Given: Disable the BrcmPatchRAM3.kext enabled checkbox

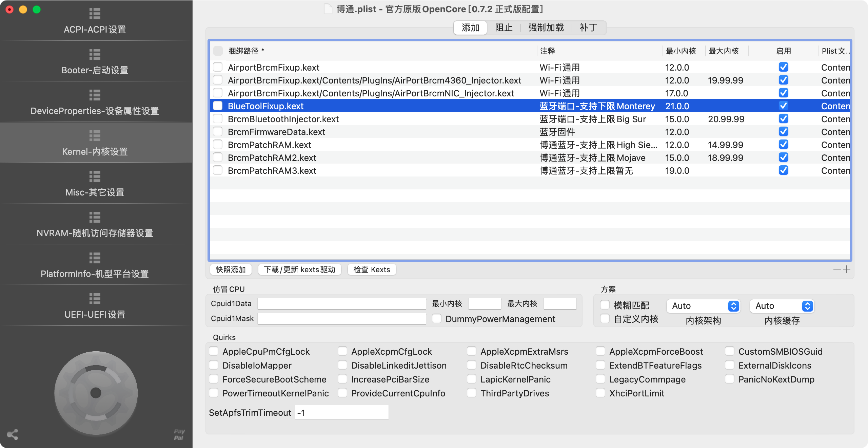Looking at the screenshot, I should point(783,170).
